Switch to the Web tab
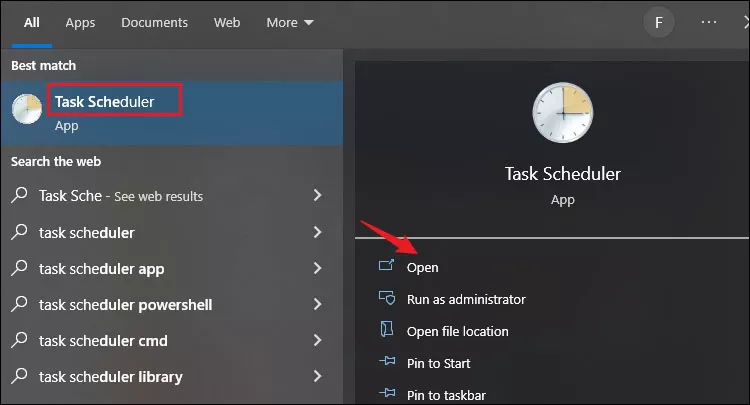Screen dimensions: 750x405 click(x=227, y=22)
